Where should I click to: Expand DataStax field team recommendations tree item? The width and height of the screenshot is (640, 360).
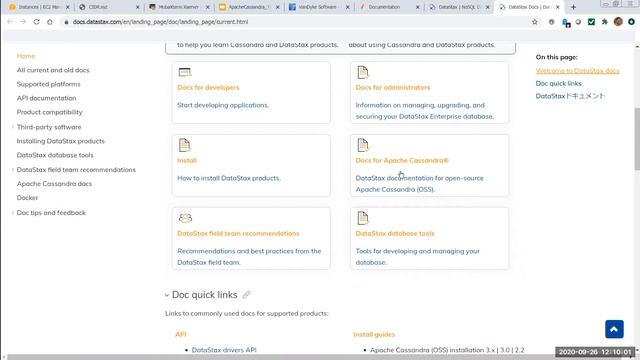[13, 169]
